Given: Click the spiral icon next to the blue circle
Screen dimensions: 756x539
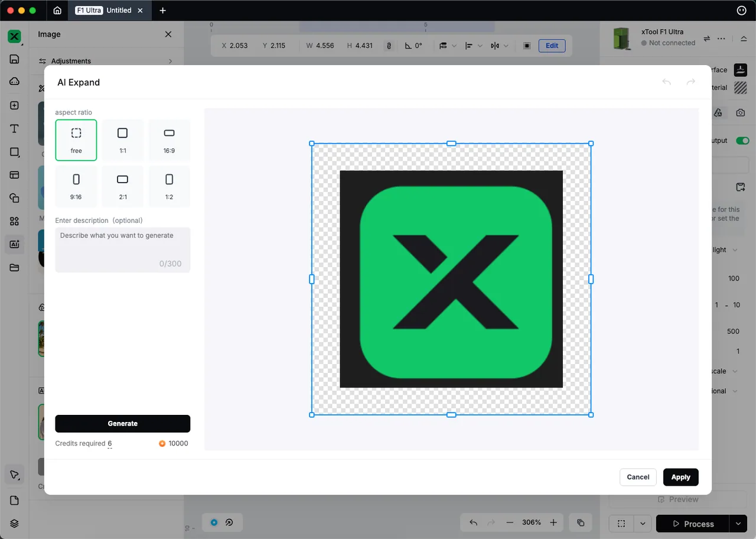Looking at the screenshot, I should pos(229,522).
